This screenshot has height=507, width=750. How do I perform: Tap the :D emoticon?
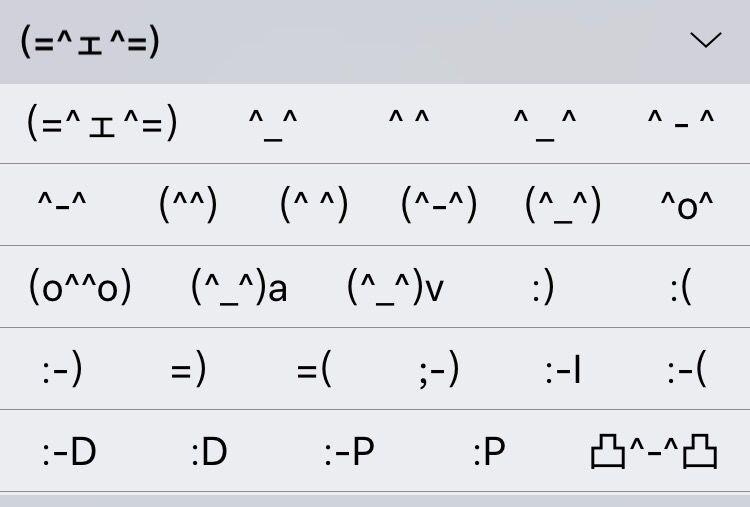pos(209,453)
